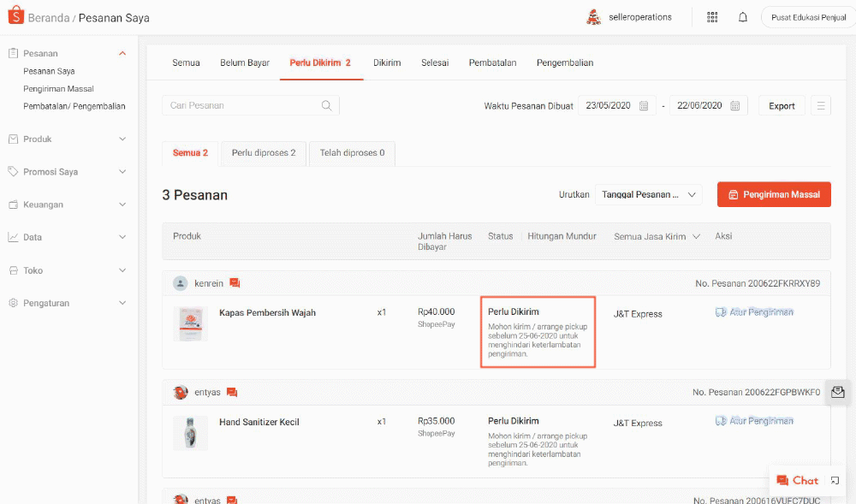Click Atur Pengiriman for Kapas Pembersih Wajah

(x=754, y=312)
